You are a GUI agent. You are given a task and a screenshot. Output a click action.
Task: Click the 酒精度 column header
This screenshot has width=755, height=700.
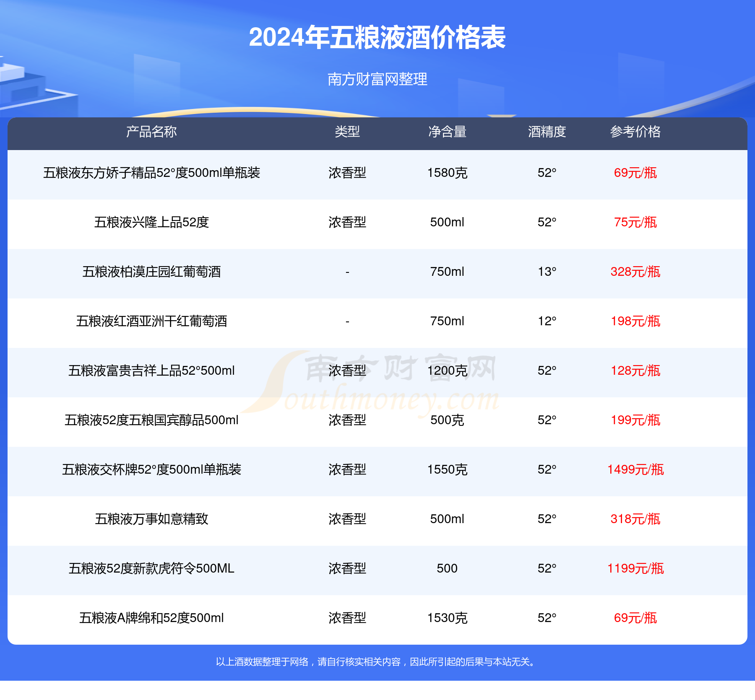(547, 132)
